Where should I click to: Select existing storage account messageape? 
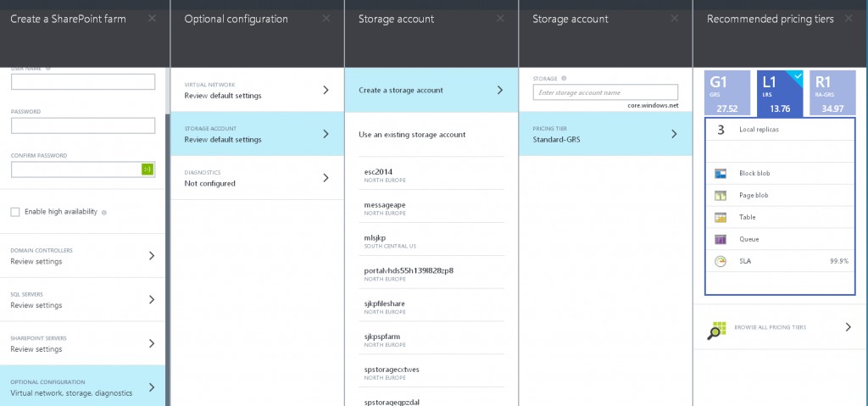click(431, 207)
